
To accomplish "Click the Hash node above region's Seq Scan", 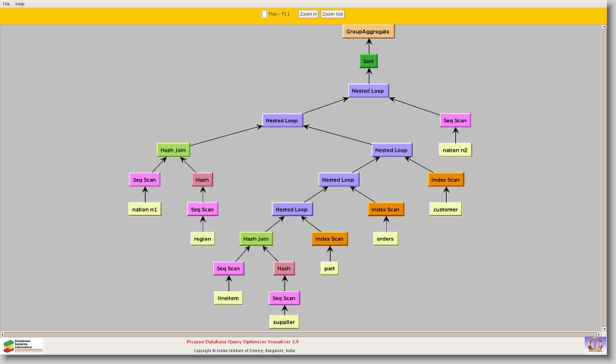I will 203,180.
